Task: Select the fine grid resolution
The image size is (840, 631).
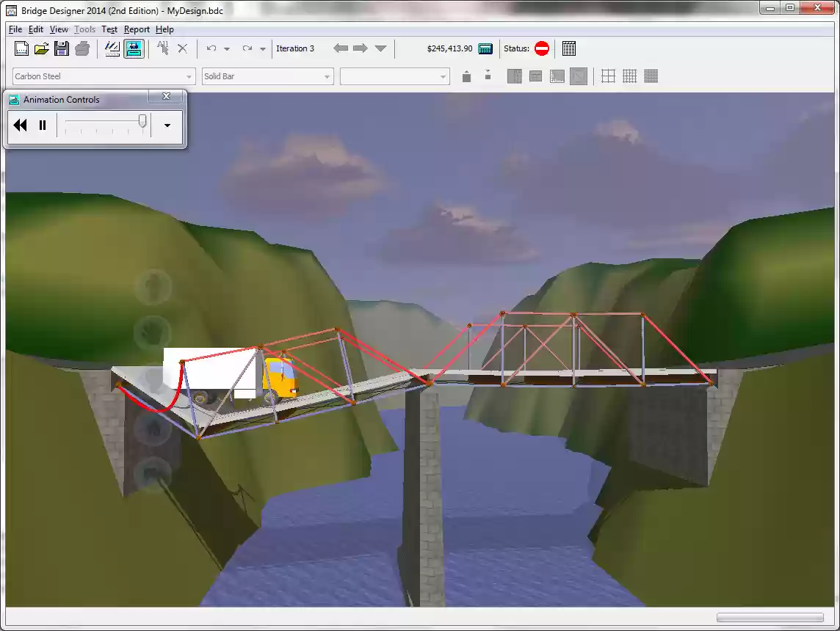Action: coord(651,76)
